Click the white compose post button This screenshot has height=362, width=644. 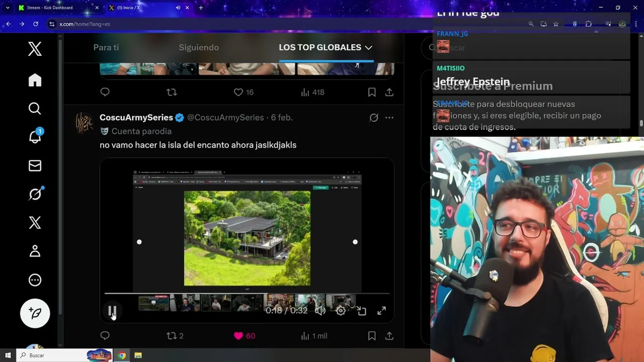[x=35, y=313]
